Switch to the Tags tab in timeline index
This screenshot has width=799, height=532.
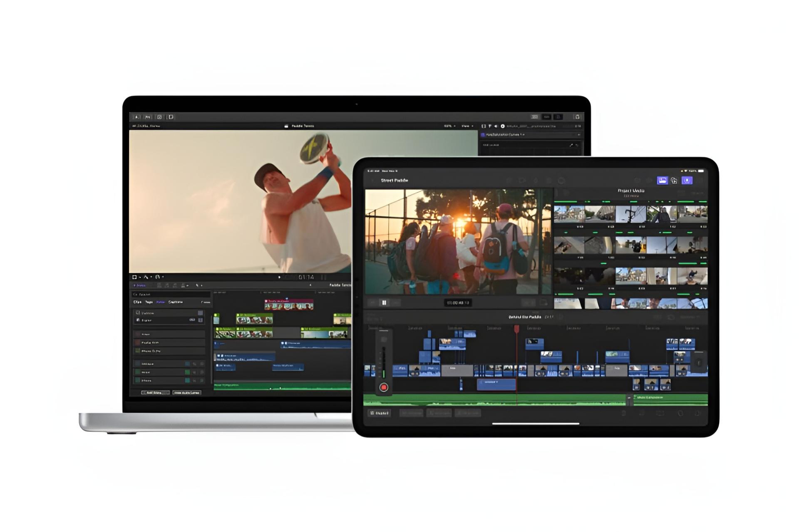[x=149, y=302]
